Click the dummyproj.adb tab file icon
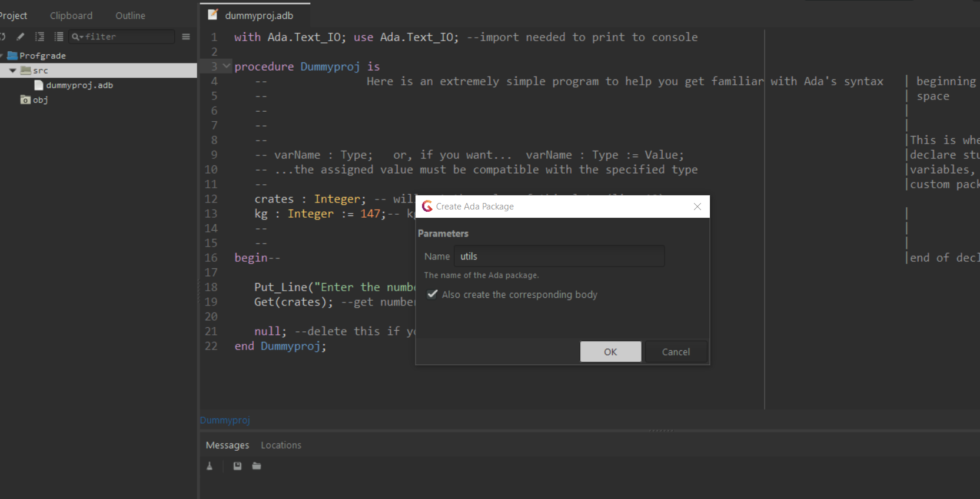The width and height of the screenshot is (980, 499). coord(213,15)
